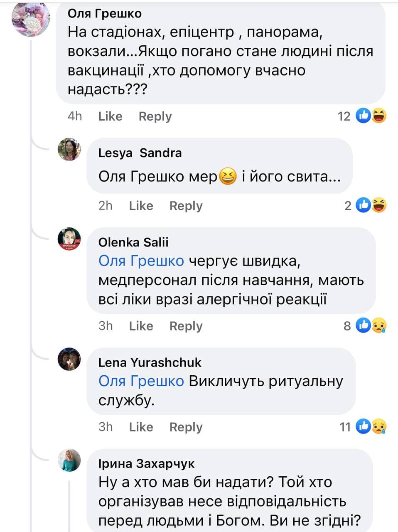The image size is (398, 532).
Task: Like Lesya Sandra's reply
Action: click(141, 206)
